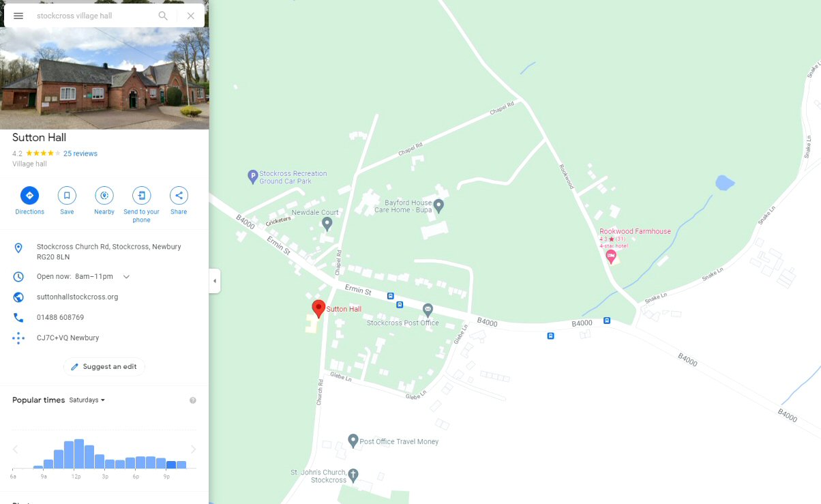Click the search magnifier icon
821x504 pixels.
pos(163,16)
